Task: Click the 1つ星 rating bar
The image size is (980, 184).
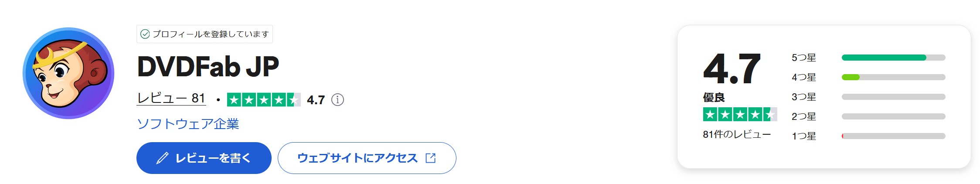Action: pyautogui.click(x=893, y=136)
